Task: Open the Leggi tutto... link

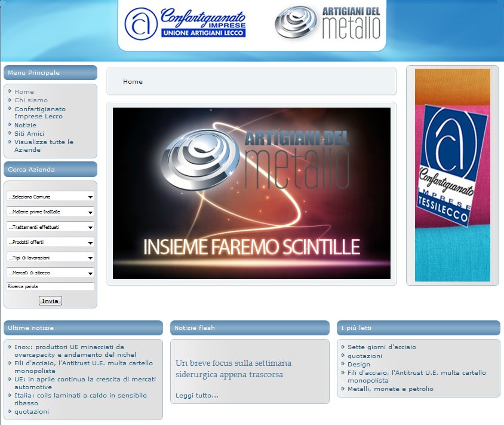Action: (196, 395)
